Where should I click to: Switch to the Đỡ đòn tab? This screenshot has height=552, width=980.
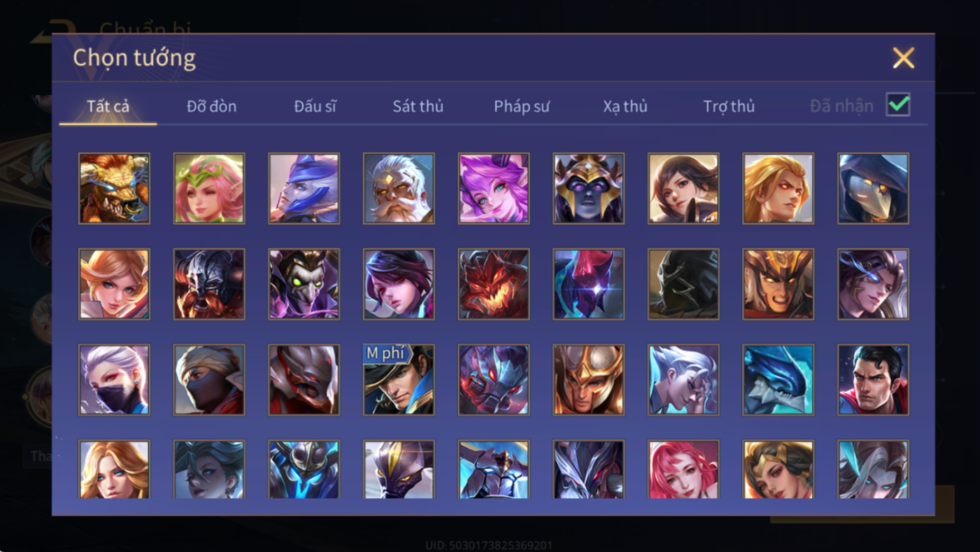pos(211,106)
